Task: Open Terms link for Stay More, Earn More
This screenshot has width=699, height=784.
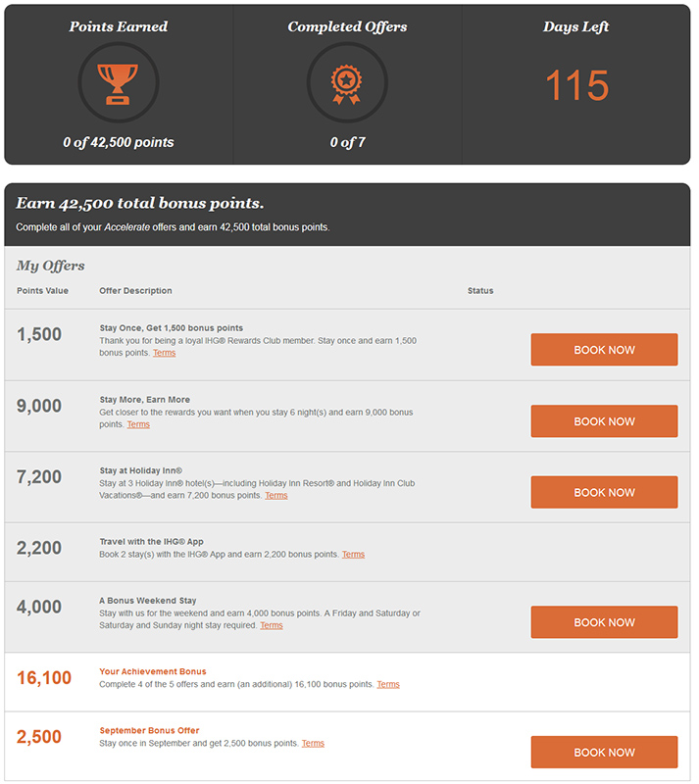Action: (139, 426)
